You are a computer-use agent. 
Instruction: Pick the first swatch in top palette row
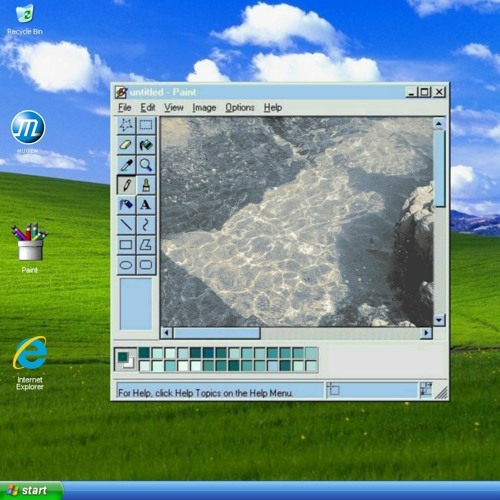pyautogui.click(x=144, y=353)
